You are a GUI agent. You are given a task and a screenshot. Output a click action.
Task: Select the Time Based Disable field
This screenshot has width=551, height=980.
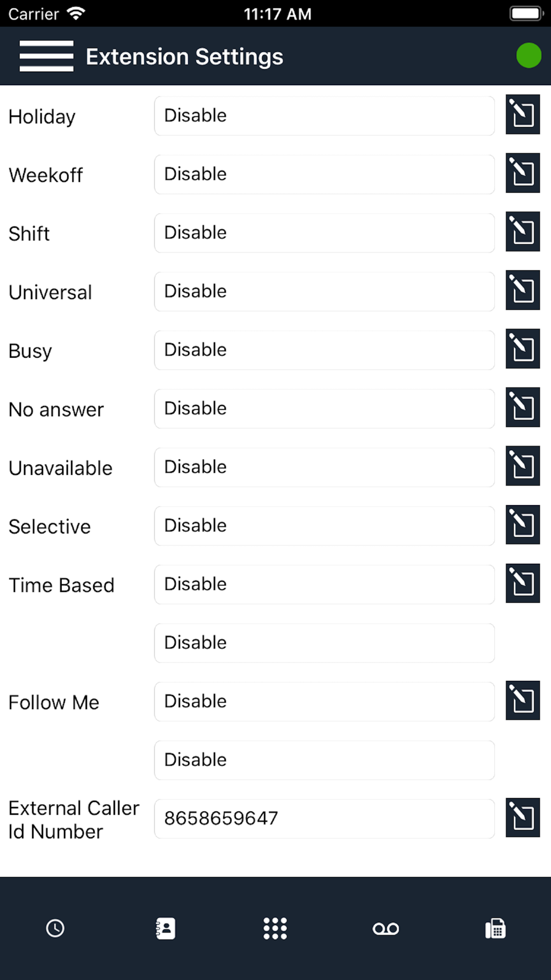tap(325, 584)
